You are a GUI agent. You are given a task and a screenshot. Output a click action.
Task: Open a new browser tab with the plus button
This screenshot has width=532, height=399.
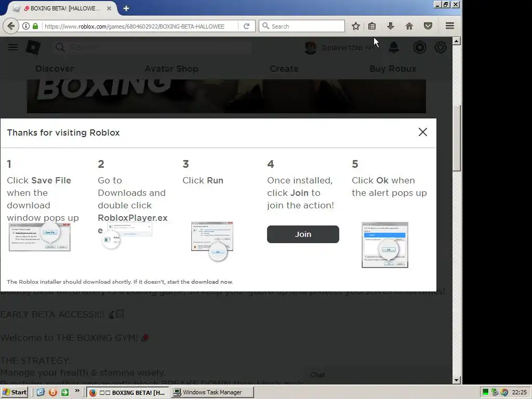(126, 8)
